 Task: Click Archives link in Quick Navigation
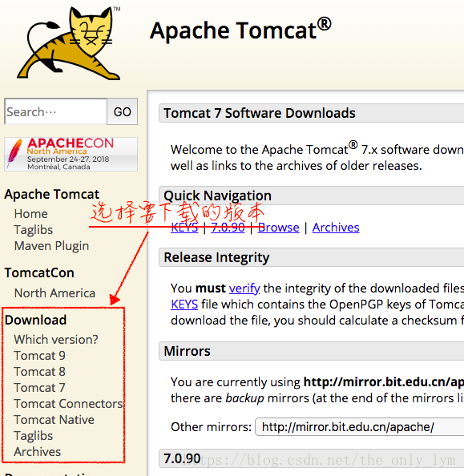336,228
